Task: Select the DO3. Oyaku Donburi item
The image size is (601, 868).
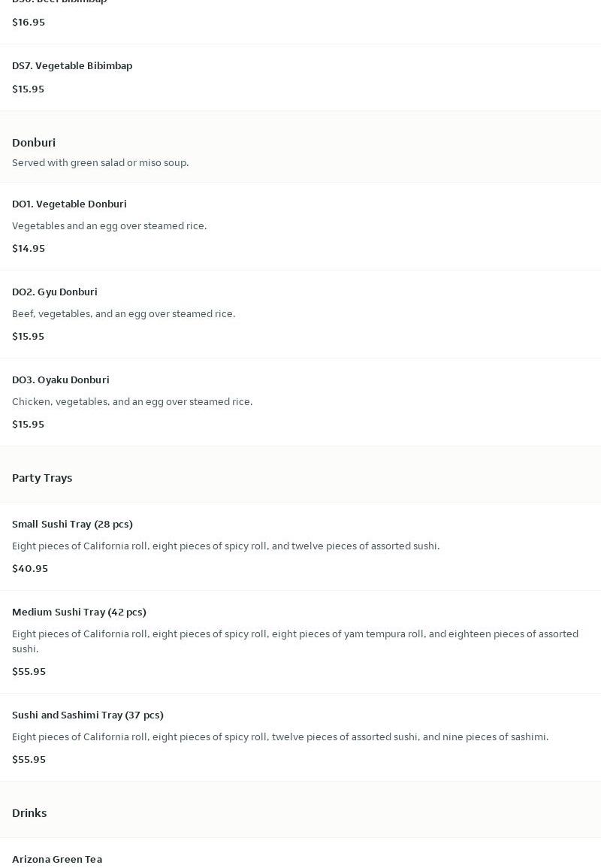Action: [61, 380]
